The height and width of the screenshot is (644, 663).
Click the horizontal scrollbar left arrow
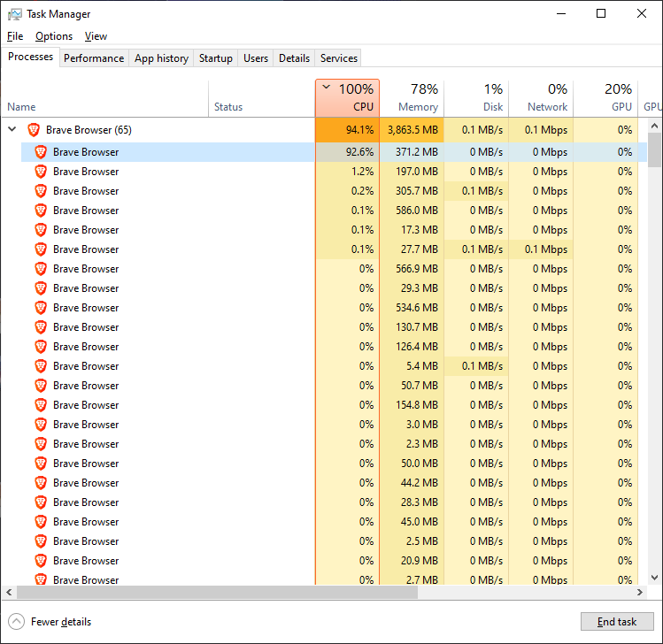9,593
